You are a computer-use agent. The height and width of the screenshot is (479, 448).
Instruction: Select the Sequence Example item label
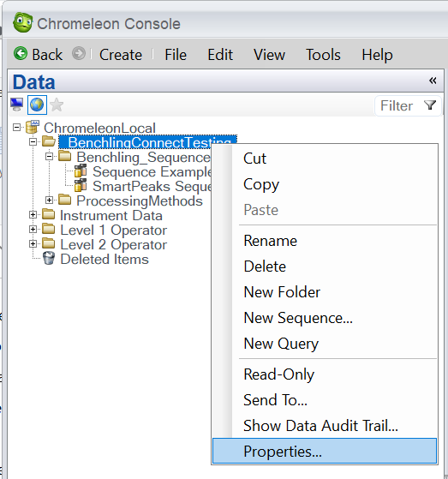point(152,171)
